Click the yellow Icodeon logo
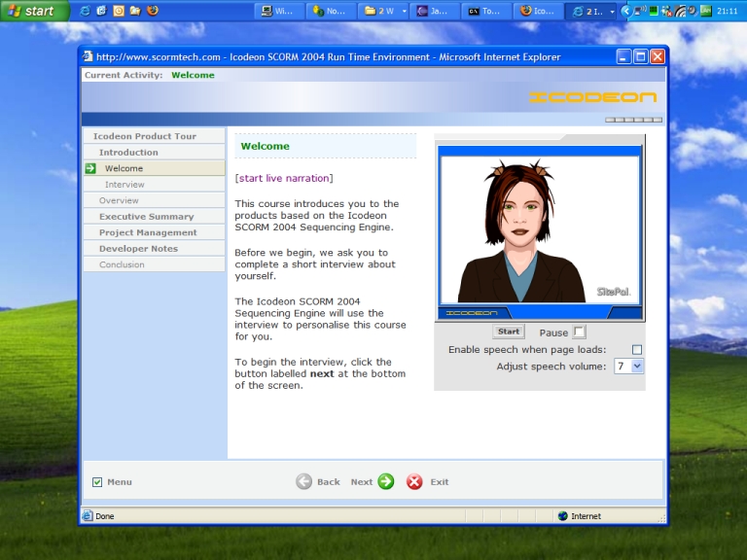Screen dimensions: 747x560 pyautogui.click(x=592, y=97)
